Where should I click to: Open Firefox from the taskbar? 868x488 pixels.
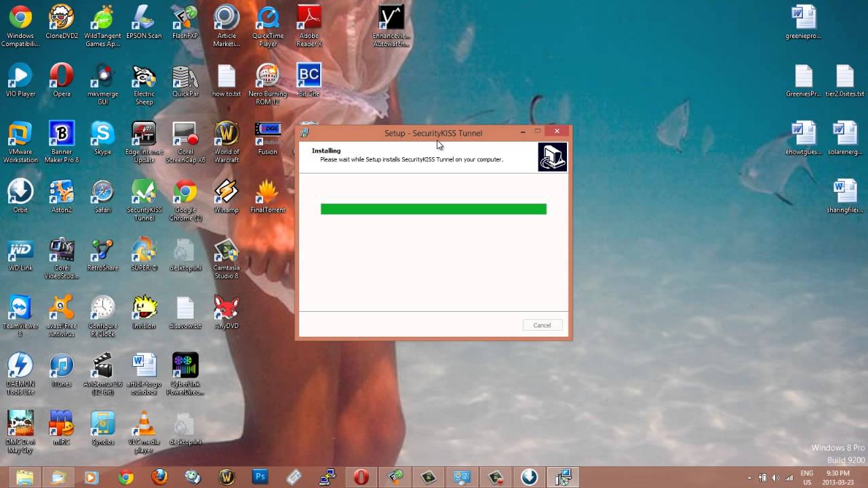[x=159, y=477]
